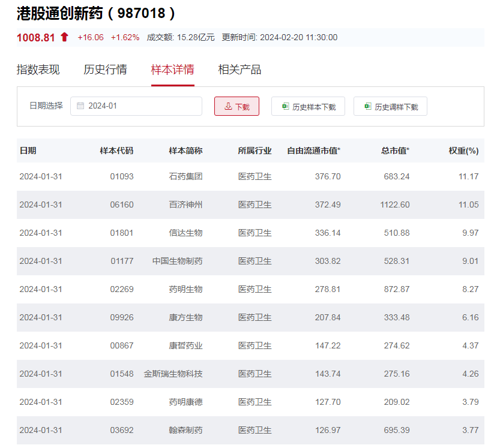Click sample name 信达生物
This screenshot has width=488, height=448.
point(186,233)
